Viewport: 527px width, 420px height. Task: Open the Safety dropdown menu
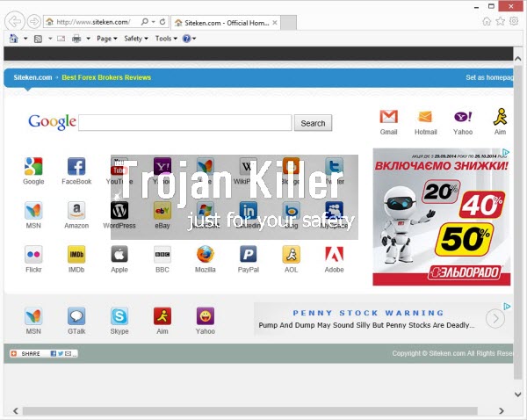(x=134, y=39)
